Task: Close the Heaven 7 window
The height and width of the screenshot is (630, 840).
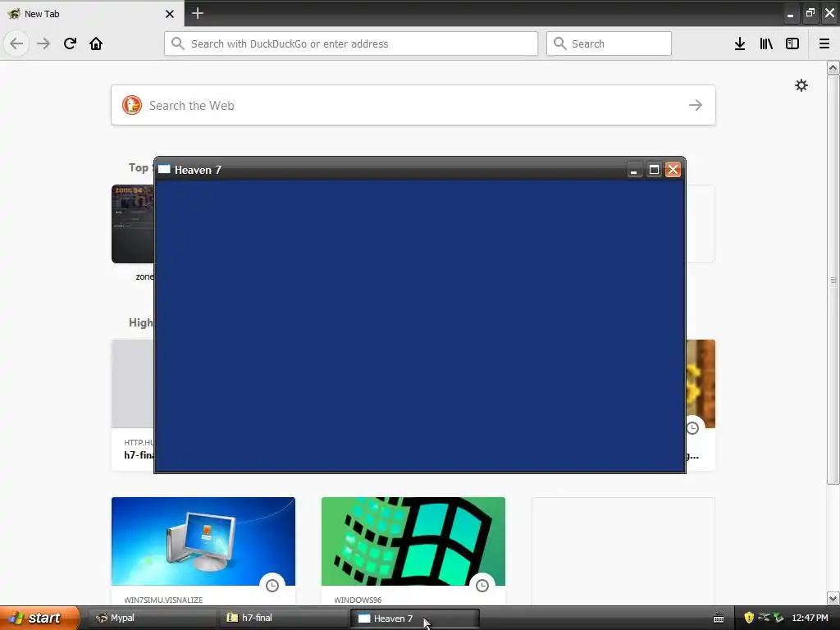Action: 673,170
